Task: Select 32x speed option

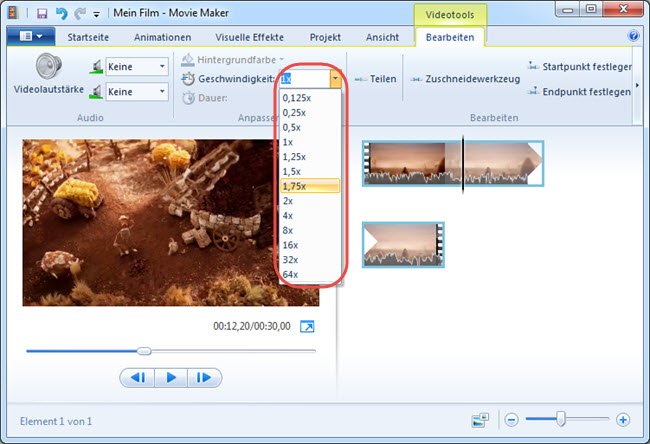Action: click(x=310, y=260)
